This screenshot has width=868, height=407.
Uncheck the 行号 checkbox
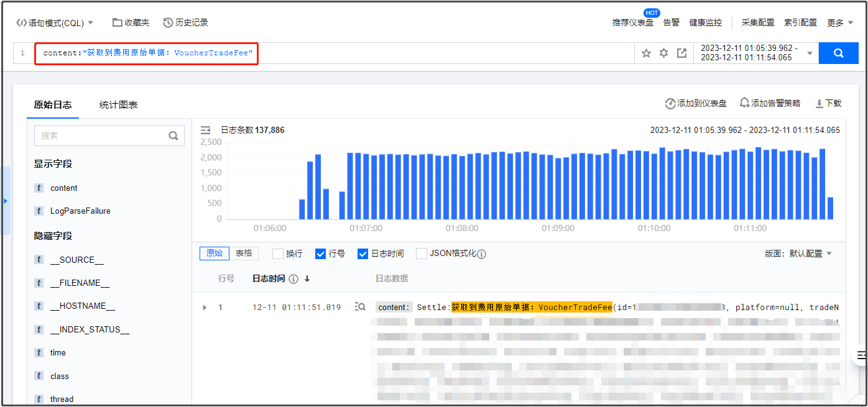(321, 254)
